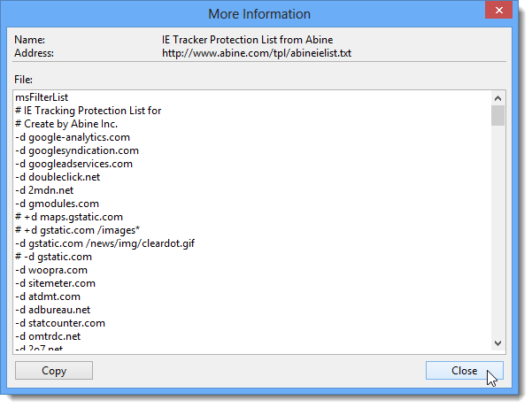This screenshot has height=408, width=532.
Task: Select the '-d woopra.com' line
Action: [51, 270]
